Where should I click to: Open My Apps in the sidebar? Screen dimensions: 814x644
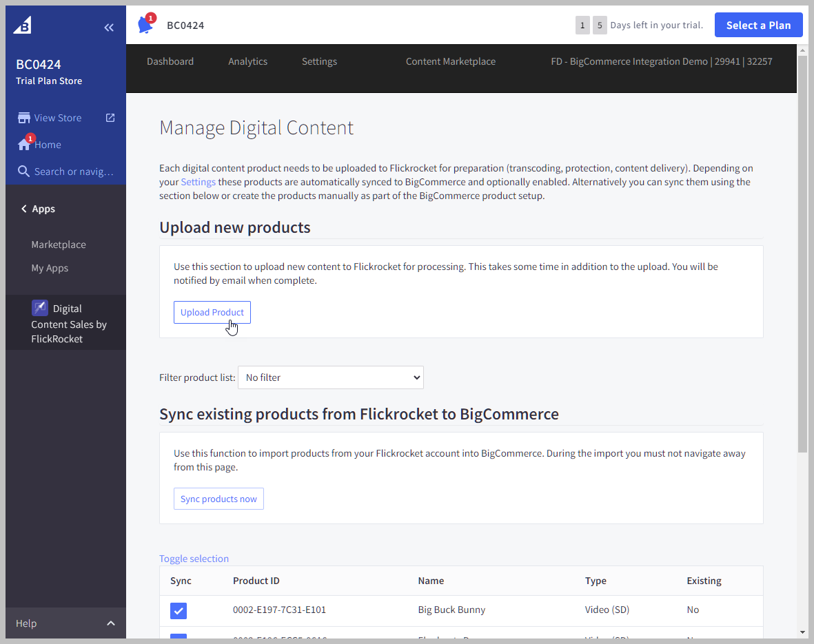50,268
